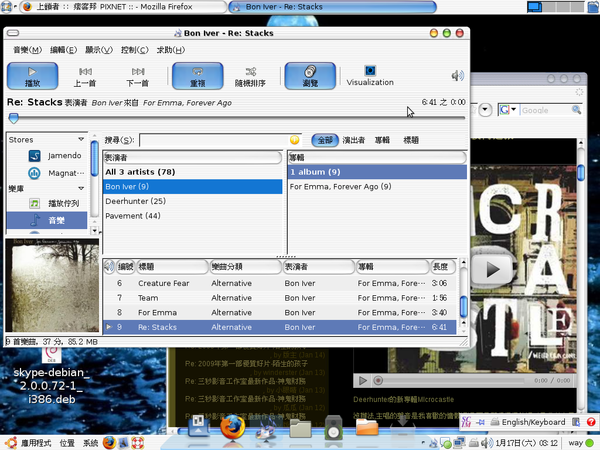600x450 pixels.
Task: Open the 顯示(V) menu
Action: [x=99, y=50]
